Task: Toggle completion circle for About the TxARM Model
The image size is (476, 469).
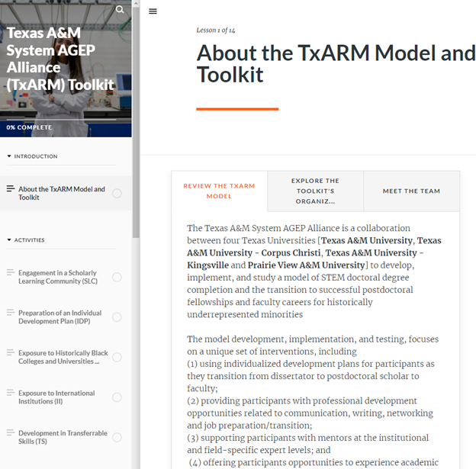Action: [117, 194]
